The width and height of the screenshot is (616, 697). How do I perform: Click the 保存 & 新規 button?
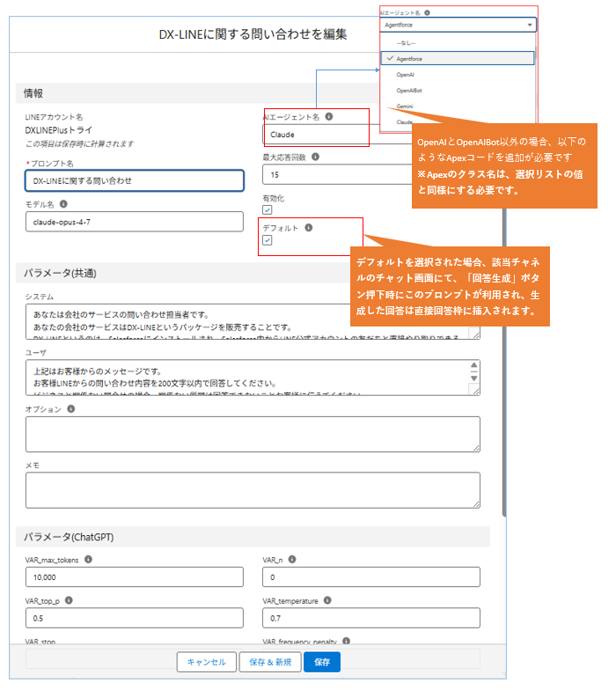[x=270, y=663]
